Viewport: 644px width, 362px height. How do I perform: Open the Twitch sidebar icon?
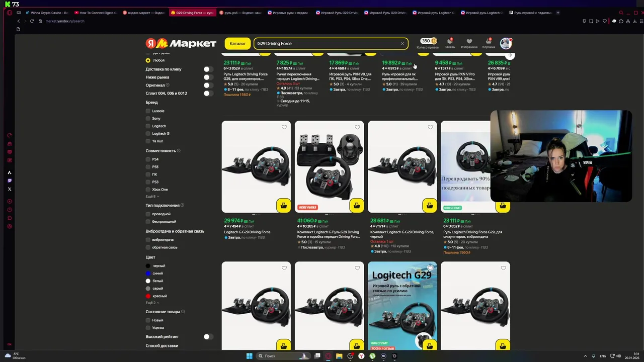10,180
